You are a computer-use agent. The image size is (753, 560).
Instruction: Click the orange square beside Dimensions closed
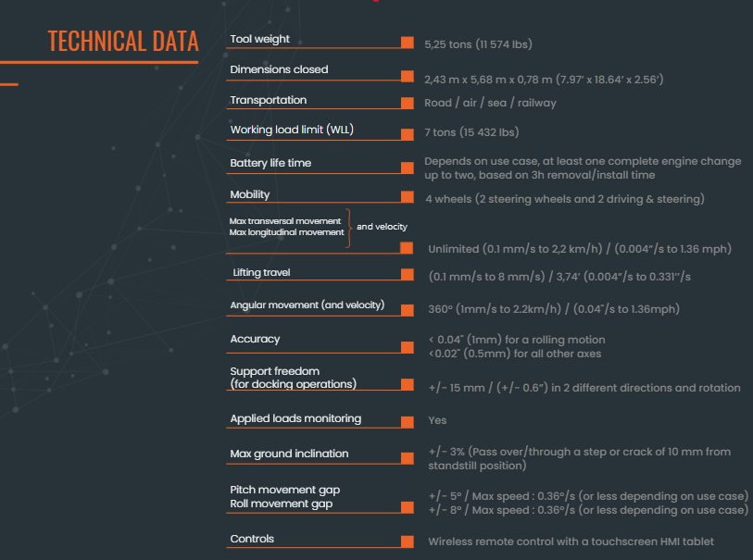[408, 77]
